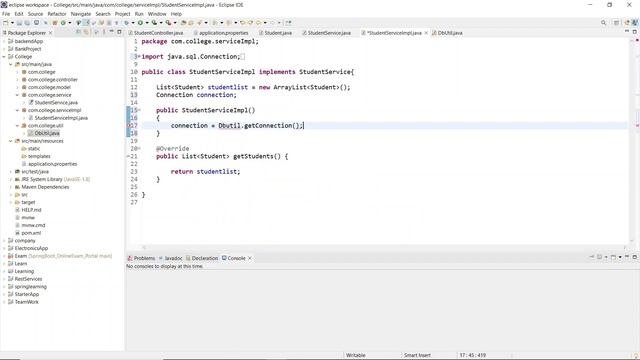This screenshot has height=360, width=640.
Task: Open the Run button dropdown arrow
Action: 147,23
